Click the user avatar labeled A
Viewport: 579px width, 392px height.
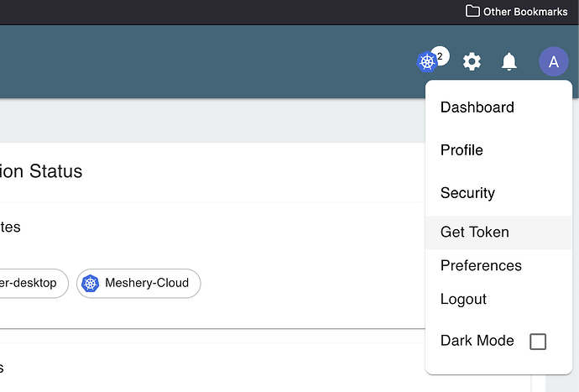553,61
